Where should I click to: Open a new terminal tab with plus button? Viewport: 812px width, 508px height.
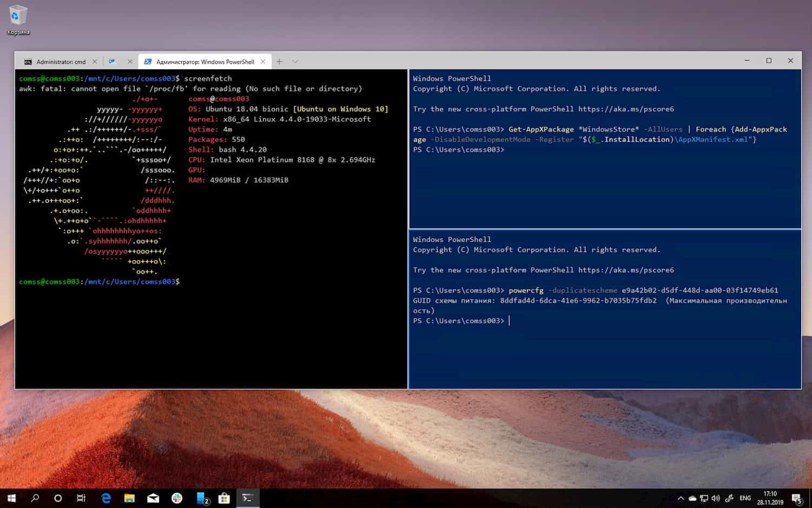(279, 61)
